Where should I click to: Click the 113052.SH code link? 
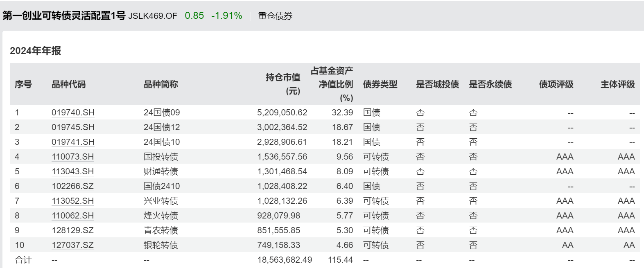[x=72, y=201]
